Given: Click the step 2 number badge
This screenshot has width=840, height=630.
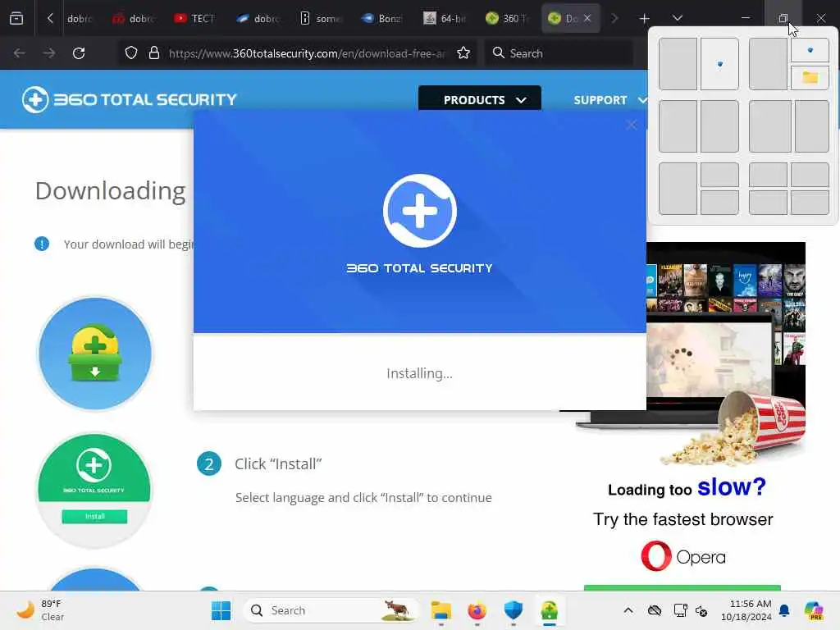Looking at the screenshot, I should click(x=209, y=464).
